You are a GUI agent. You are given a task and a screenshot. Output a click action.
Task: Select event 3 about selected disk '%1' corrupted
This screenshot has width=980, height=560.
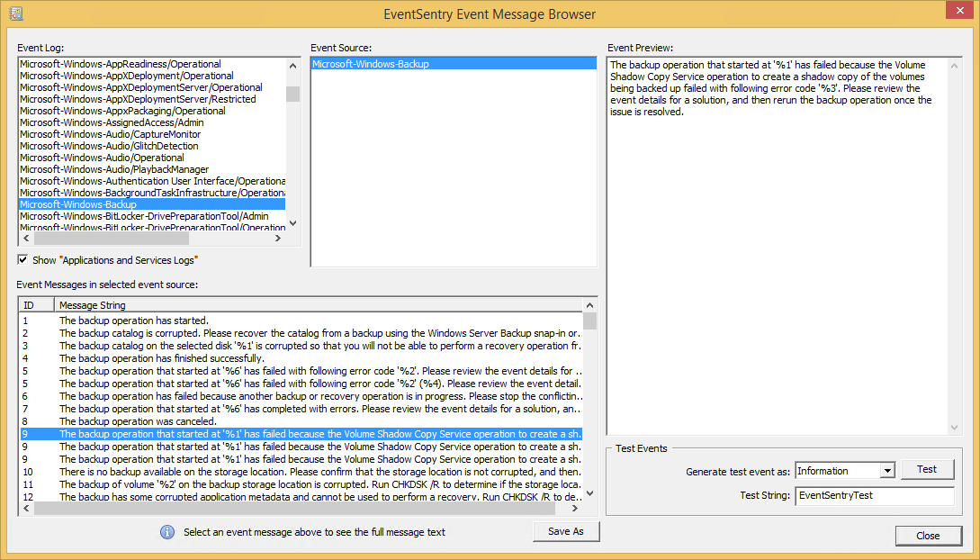(301, 346)
